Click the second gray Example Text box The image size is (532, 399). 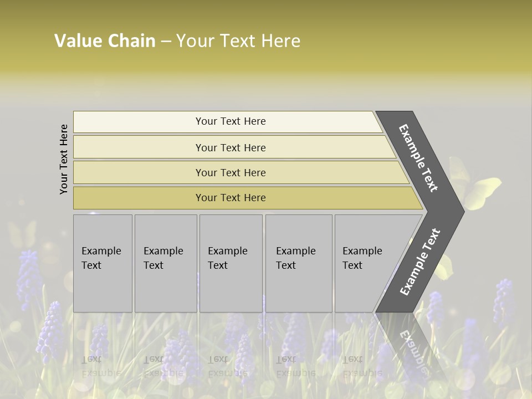click(166, 263)
